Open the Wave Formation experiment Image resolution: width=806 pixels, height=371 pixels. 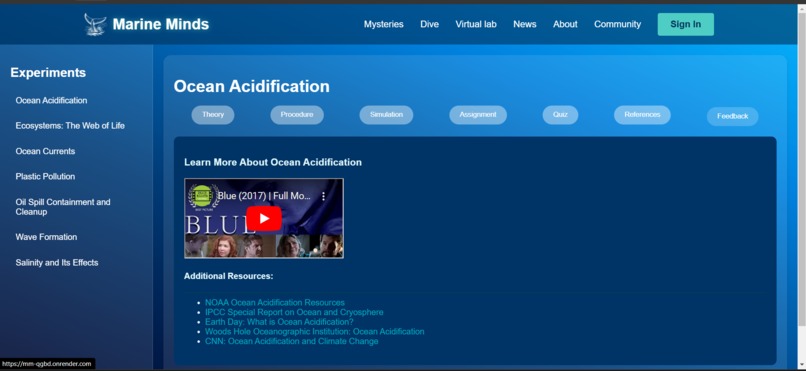point(46,237)
